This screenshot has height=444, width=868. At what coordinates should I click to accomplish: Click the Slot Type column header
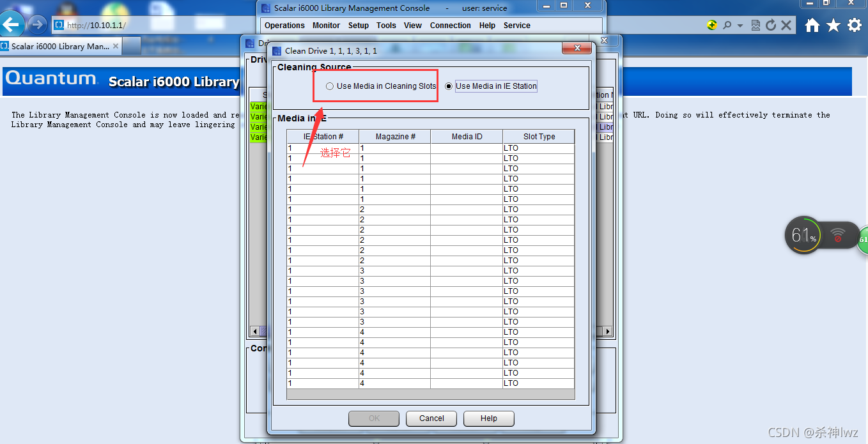539,137
